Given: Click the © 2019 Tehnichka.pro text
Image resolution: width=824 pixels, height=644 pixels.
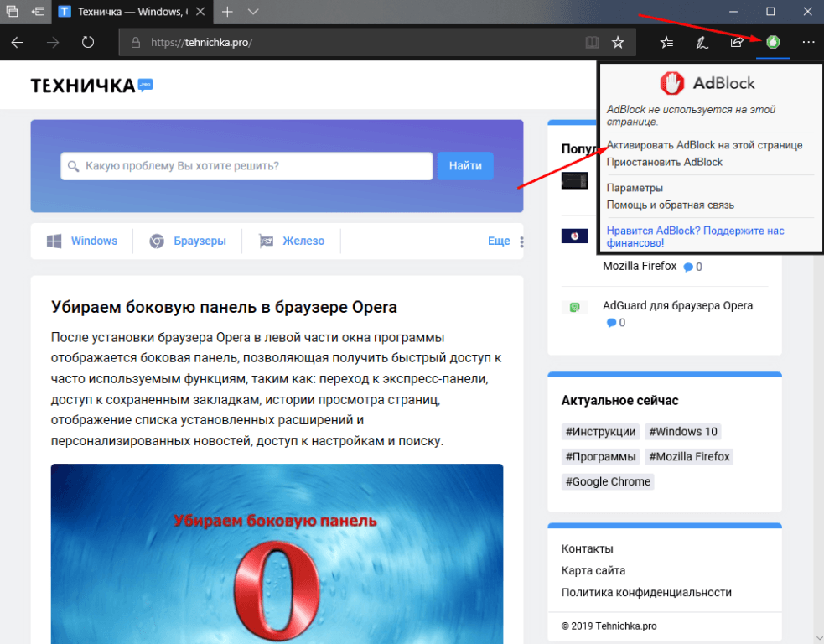Looking at the screenshot, I should [x=609, y=626].
